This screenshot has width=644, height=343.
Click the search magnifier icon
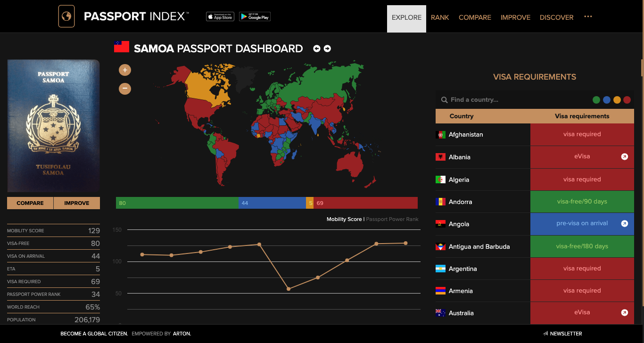[x=444, y=100]
